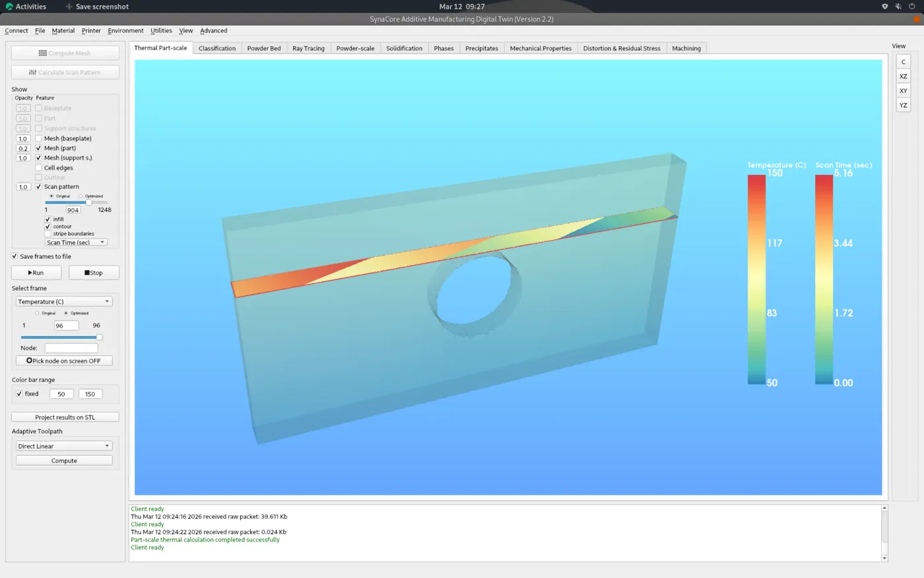Click the Project results on STL button

(x=65, y=417)
